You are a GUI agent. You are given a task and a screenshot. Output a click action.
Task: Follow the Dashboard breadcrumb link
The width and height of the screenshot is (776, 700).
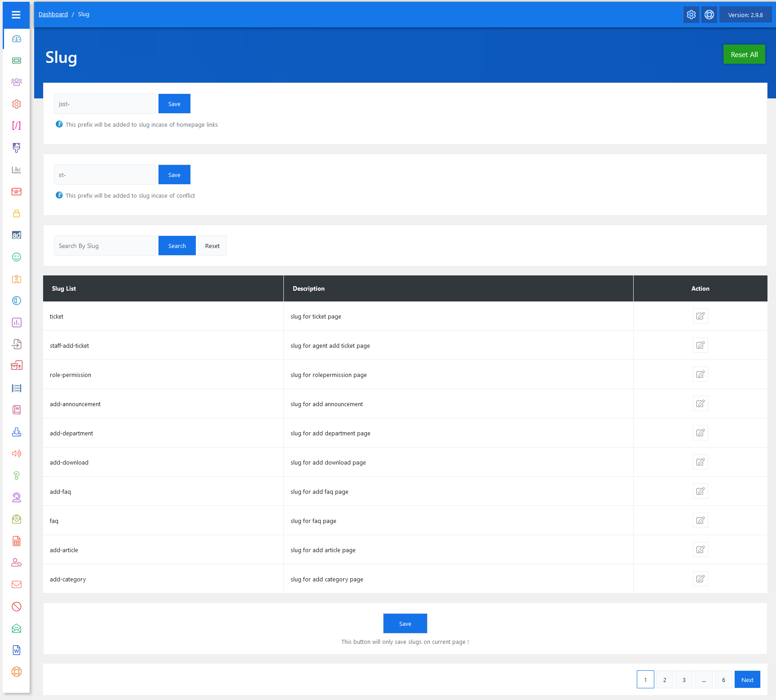pos(53,14)
